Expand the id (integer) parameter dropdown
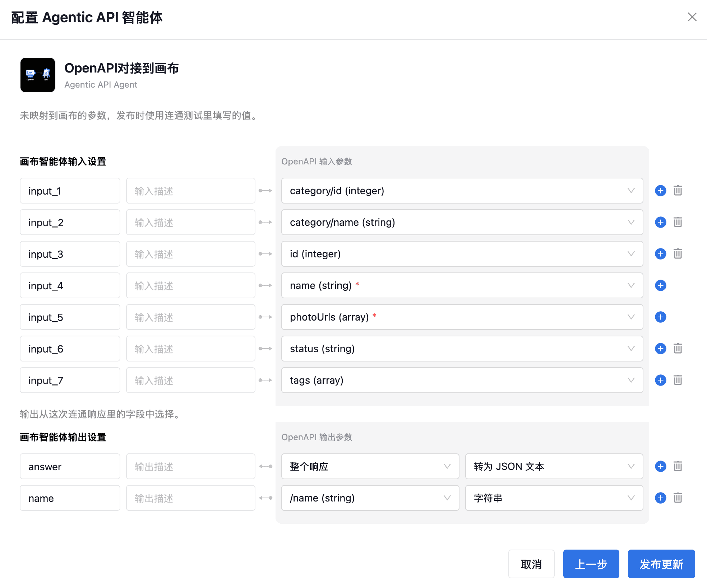The width and height of the screenshot is (707, 588). 462,254
